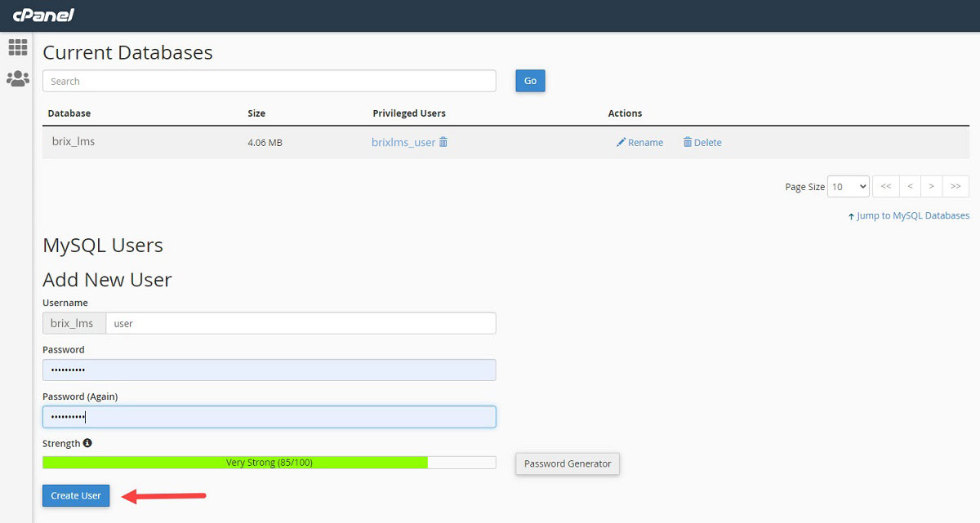The height and width of the screenshot is (523, 980).
Task: Click the password strength meter bar
Action: pos(269,463)
